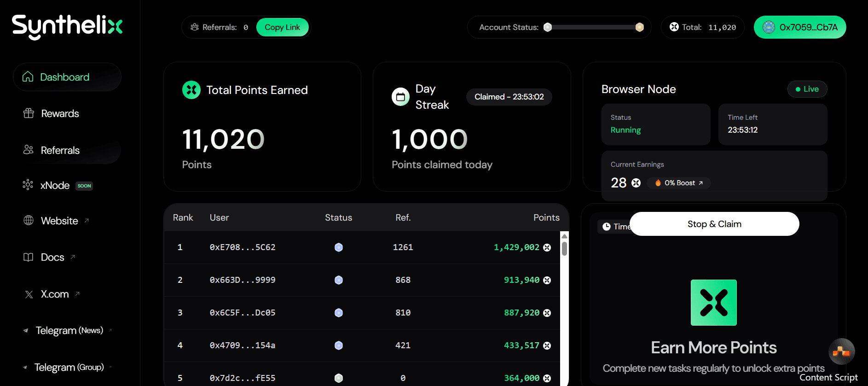Click the Account Status progress slider
The image size is (868, 386).
593,27
